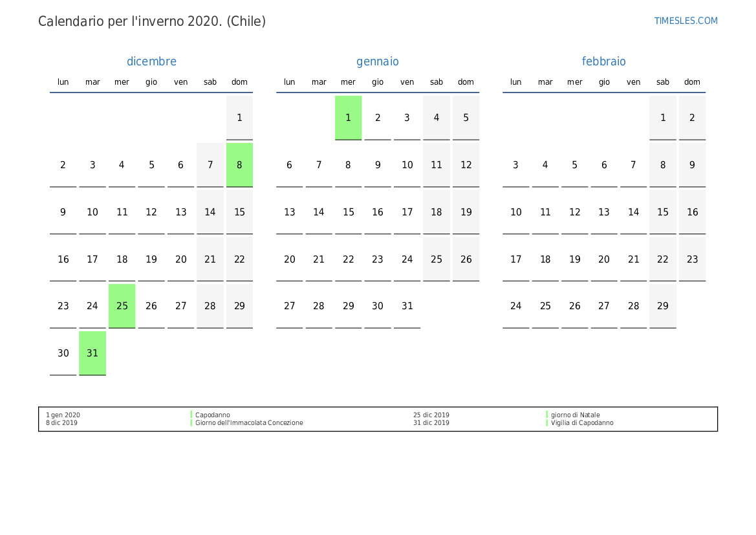Click day 2 under dom in febbraio
The height and width of the screenshot is (535, 756).
click(x=693, y=118)
